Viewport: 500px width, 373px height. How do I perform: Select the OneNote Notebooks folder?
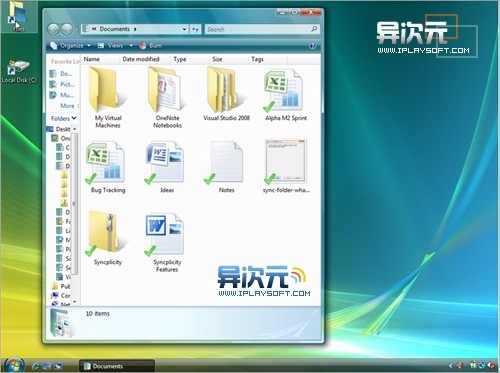167,97
